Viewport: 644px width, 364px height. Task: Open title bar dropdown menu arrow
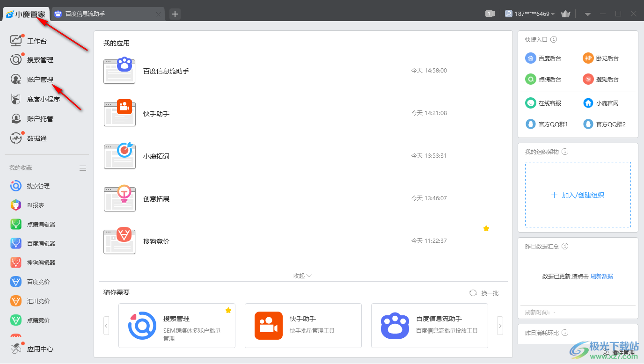coord(588,14)
